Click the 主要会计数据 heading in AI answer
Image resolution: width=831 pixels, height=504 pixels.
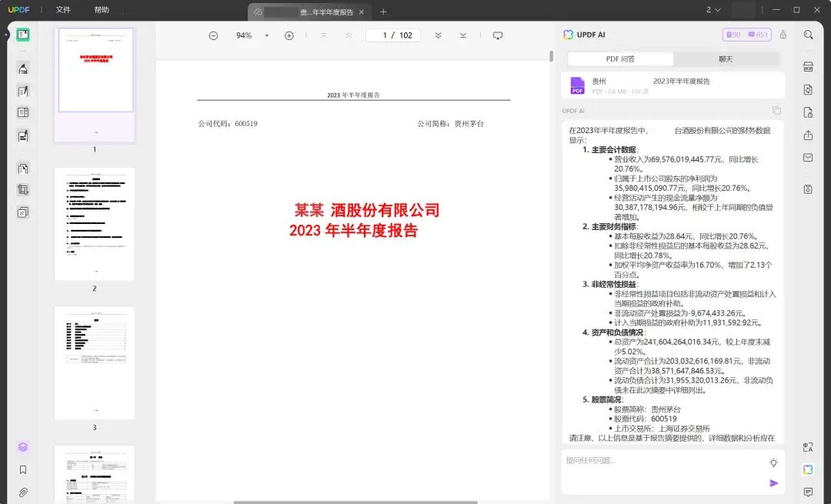614,149
